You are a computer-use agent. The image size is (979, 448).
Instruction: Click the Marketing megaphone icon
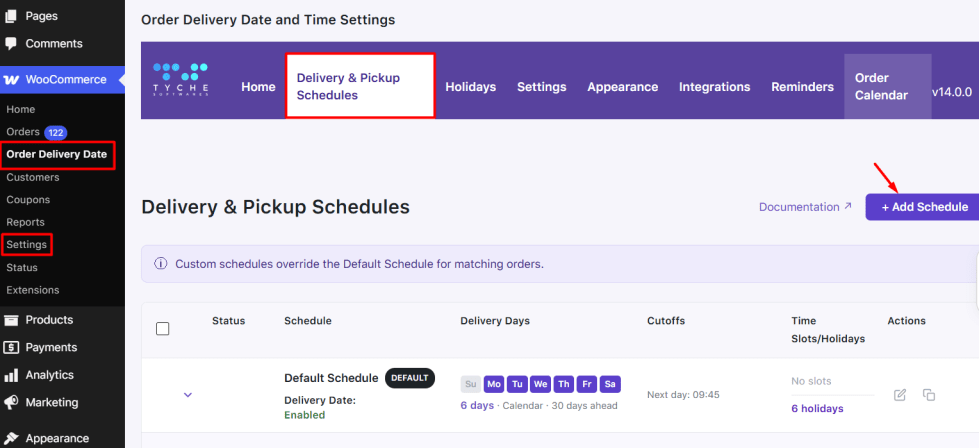11,402
